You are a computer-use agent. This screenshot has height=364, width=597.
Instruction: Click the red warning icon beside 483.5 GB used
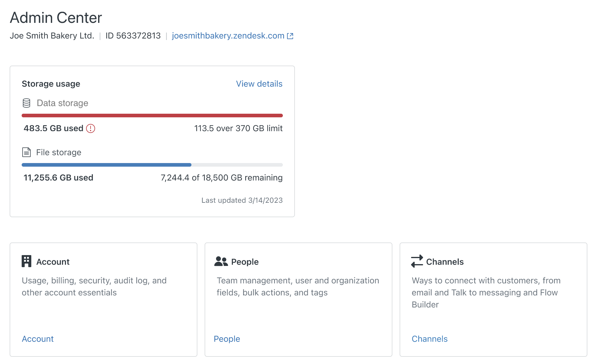(91, 128)
